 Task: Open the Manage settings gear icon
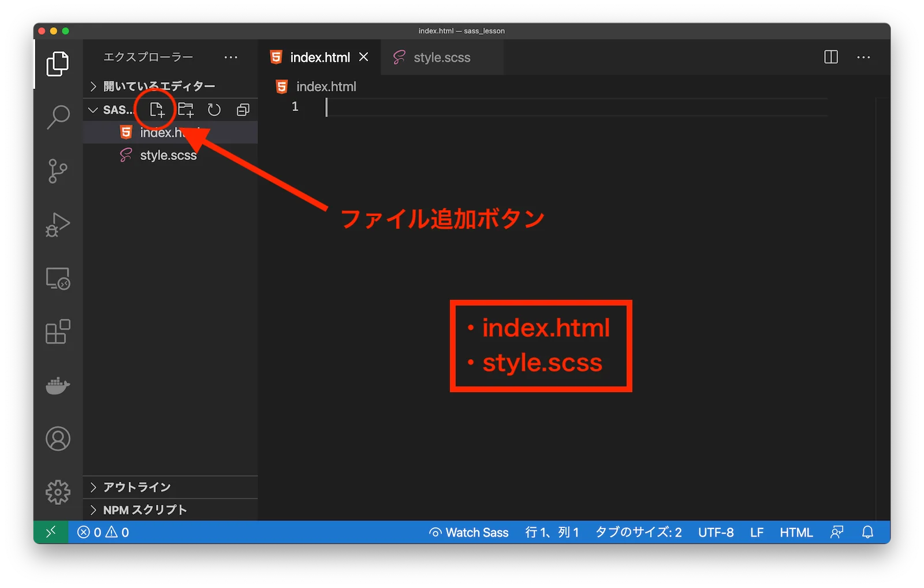[x=57, y=492]
